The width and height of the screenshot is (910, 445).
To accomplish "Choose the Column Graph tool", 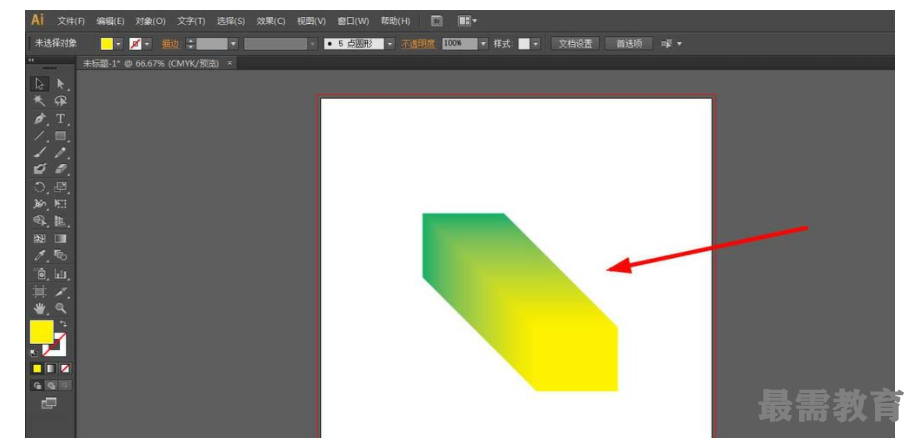I will coord(61,274).
